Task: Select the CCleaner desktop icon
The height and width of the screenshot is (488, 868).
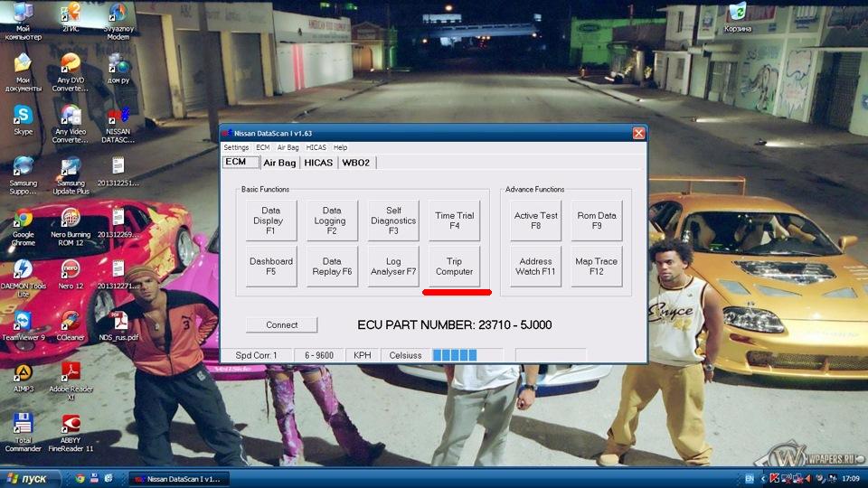Action: click(71, 326)
